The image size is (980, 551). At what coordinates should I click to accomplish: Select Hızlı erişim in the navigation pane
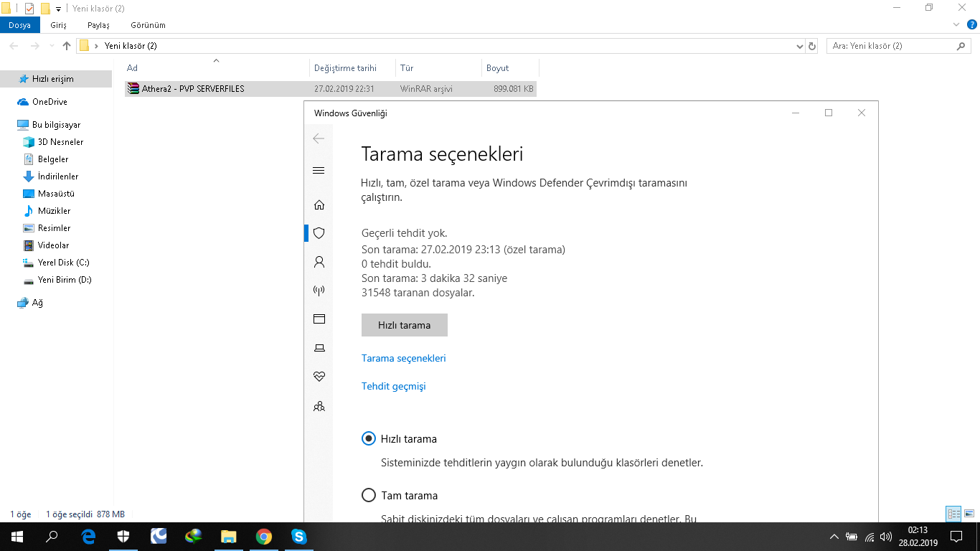(x=56, y=79)
